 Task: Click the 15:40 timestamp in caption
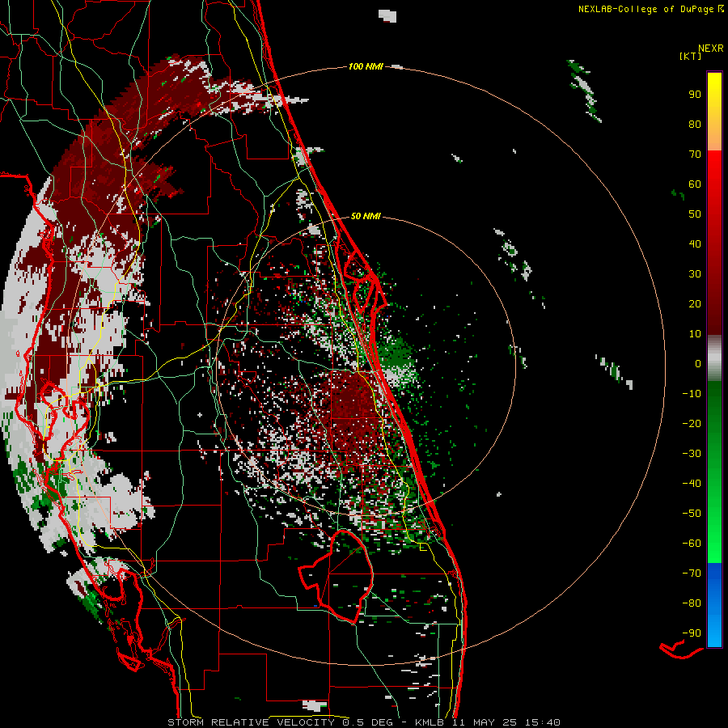pos(544,722)
